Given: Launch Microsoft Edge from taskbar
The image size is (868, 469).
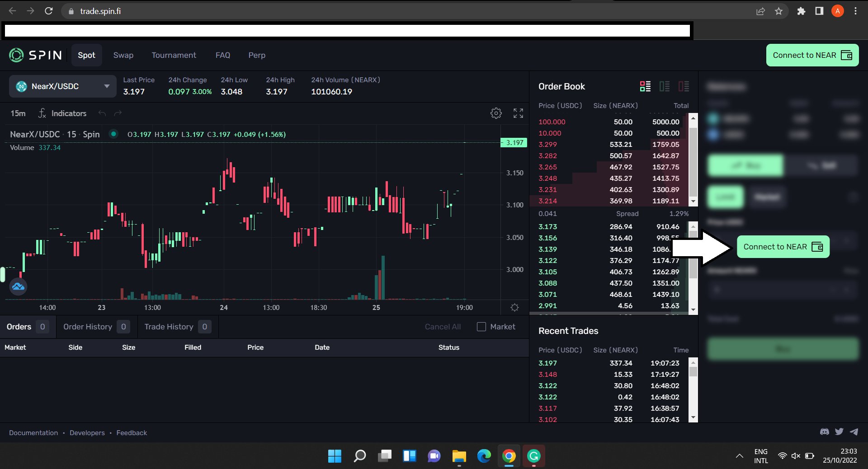Looking at the screenshot, I should click(x=484, y=456).
